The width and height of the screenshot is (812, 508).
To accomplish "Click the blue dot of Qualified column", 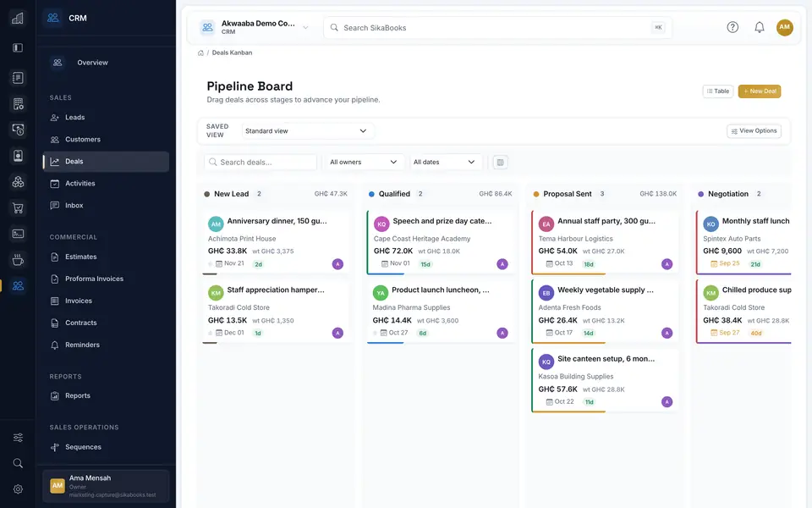I will click(x=371, y=194).
